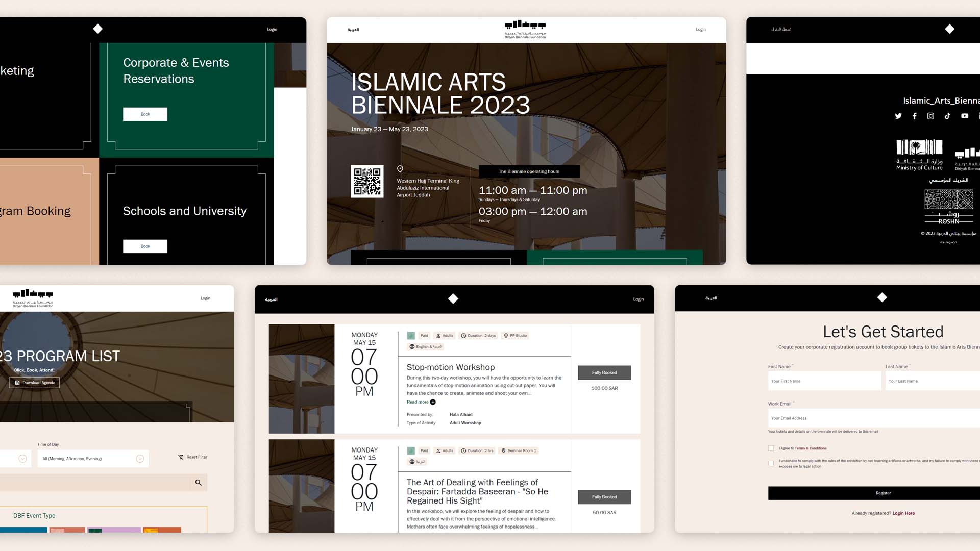The image size is (980, 551).
Task: Click the plus icon next to Read more
Action: pos(433,402)
